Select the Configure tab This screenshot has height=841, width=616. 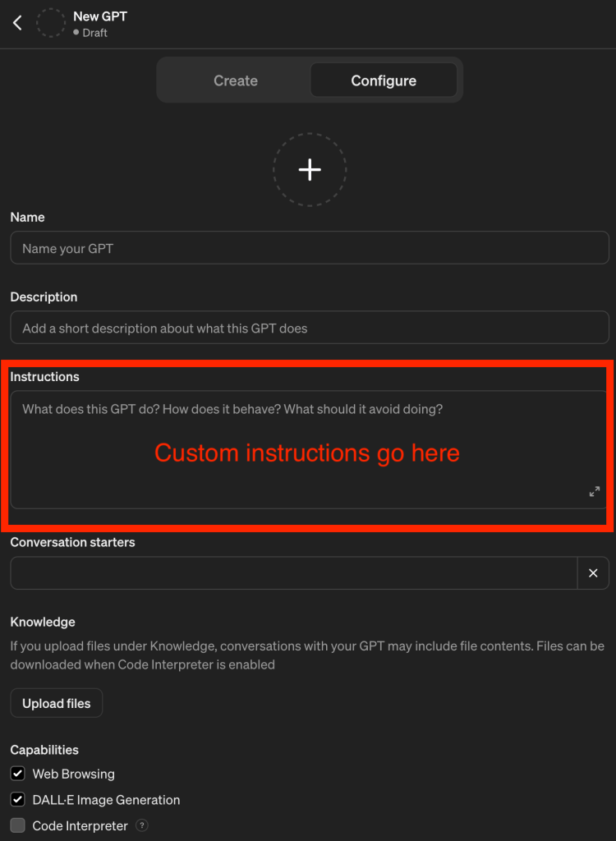pyautogui.click(x=383, y=80)
